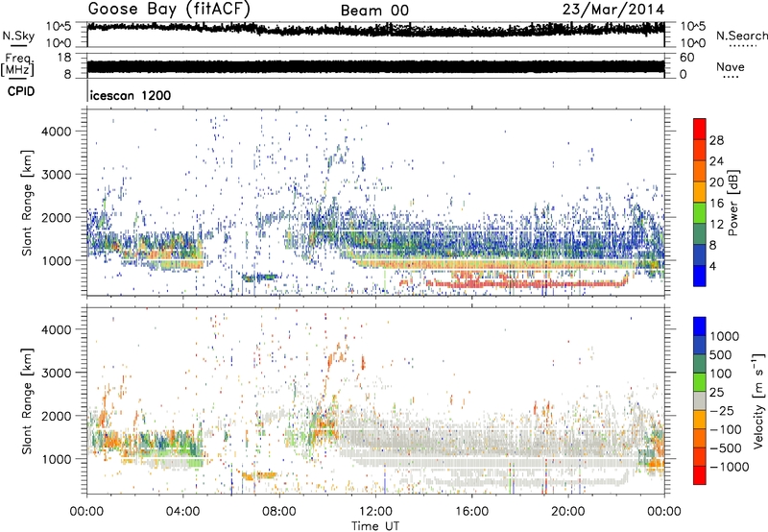Click the "CPID" label
The height and width of the screenshot is (532, 768).
click(21, 91)
